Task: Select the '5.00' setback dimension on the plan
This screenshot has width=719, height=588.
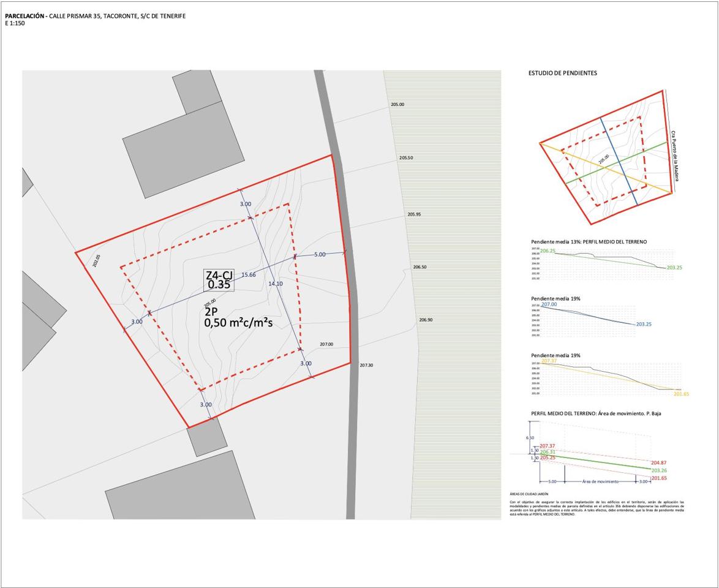Action: [320, 255]
